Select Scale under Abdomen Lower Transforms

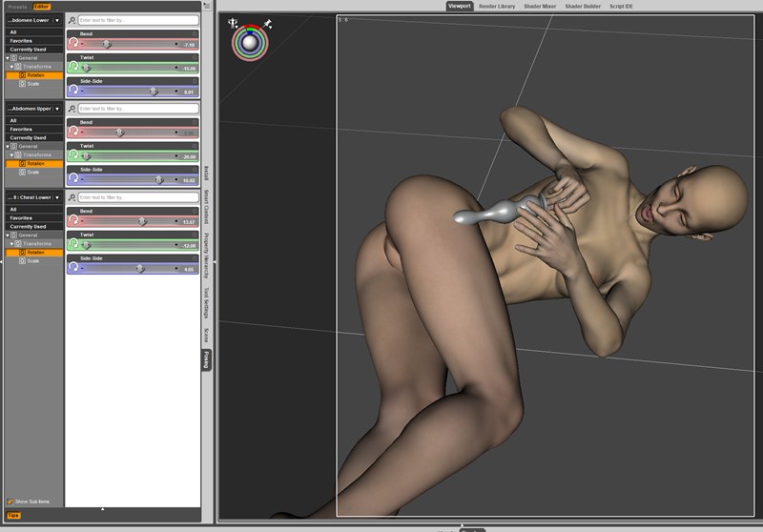pyautogui.click(x=33, y=84)
